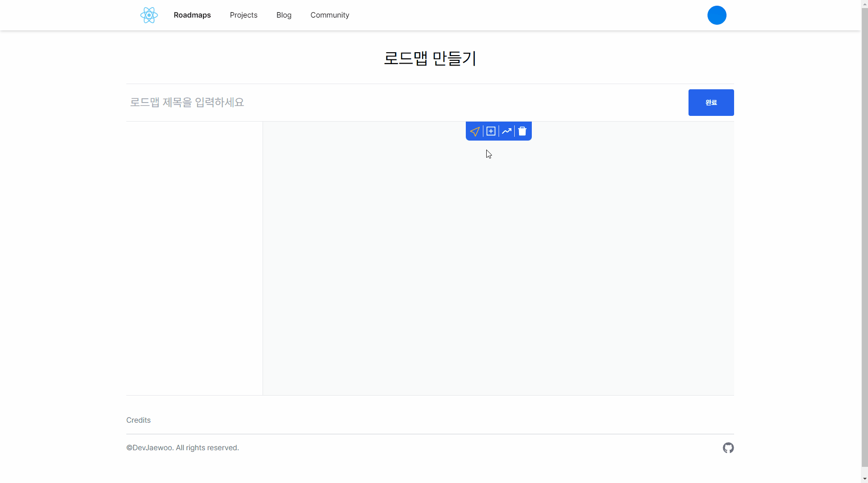Click the React logo in the navbar
This screenshot has height=483, width=868.
(x=149, y=15)
